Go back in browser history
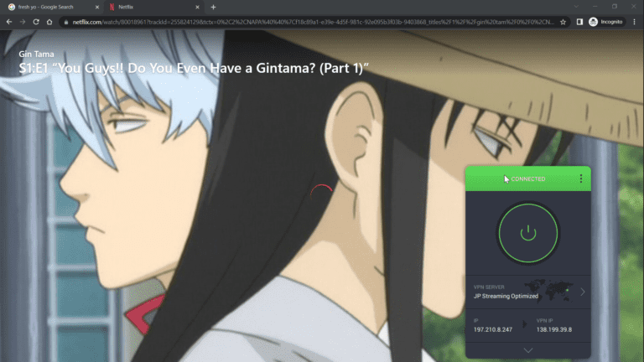644x362 pixels. 10,21
